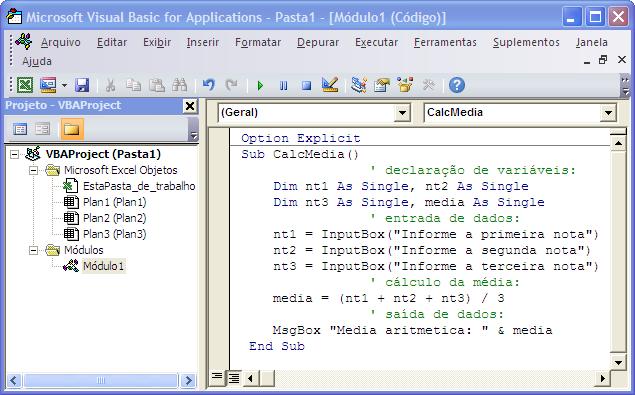This screenshot has width=635, height=395.
Task: Save the project with the floppy disk icon
Action: click(82, 85)
